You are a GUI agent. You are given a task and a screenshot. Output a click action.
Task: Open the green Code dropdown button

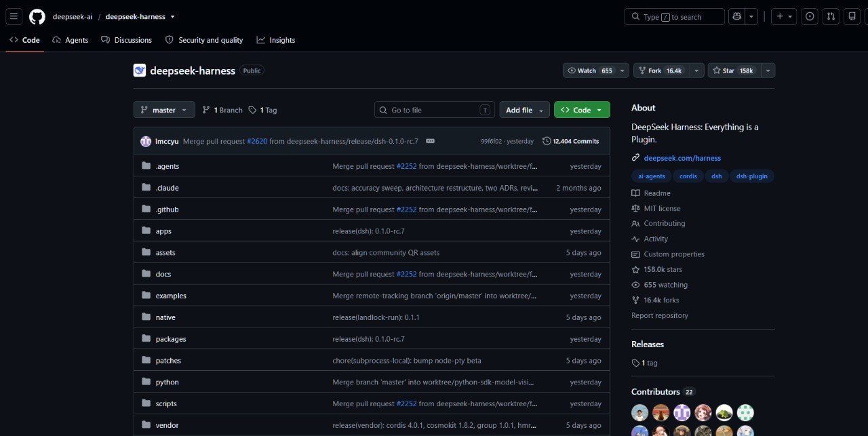582,110
